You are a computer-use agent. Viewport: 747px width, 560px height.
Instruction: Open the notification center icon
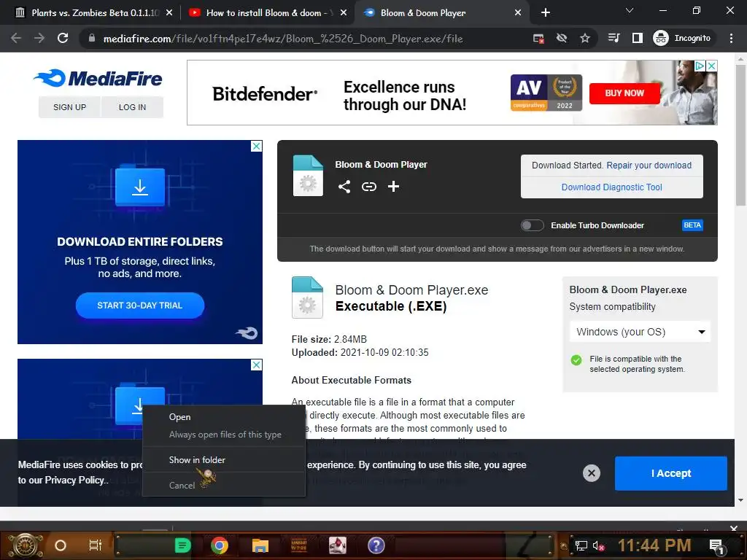click(x=716, y=545)
